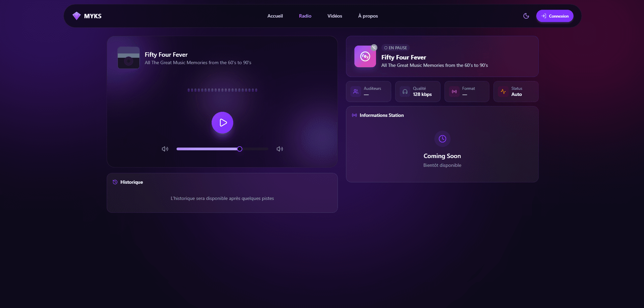Click the EN PAUSE status badge

tap(396, 48)
